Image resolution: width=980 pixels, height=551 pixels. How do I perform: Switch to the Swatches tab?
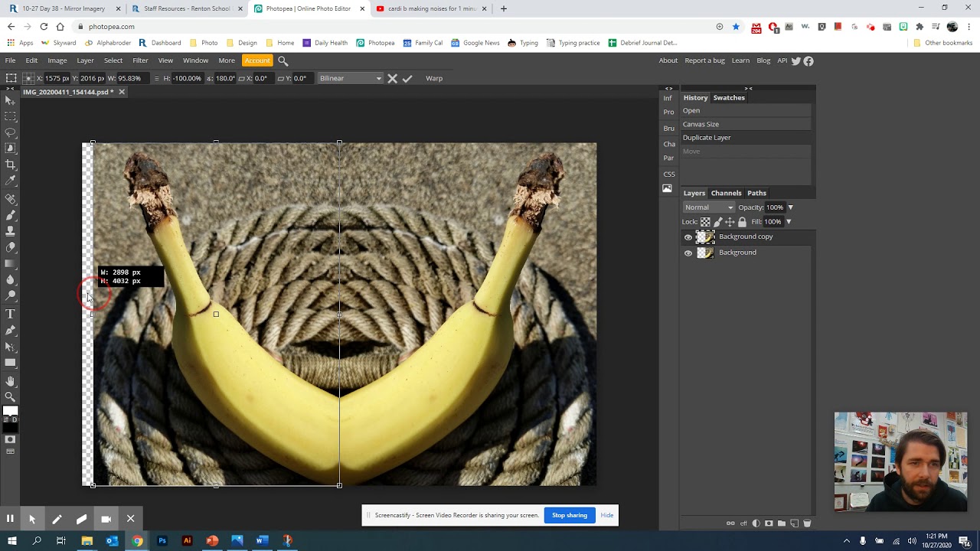pyautogui.click(x=729, y=98)
